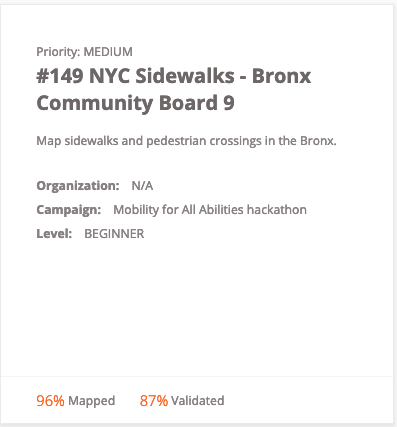Open 'Mobility for All Abilities hackathon' campaign
This screenshot has width=397, height=427.
[x=210, y=210]
